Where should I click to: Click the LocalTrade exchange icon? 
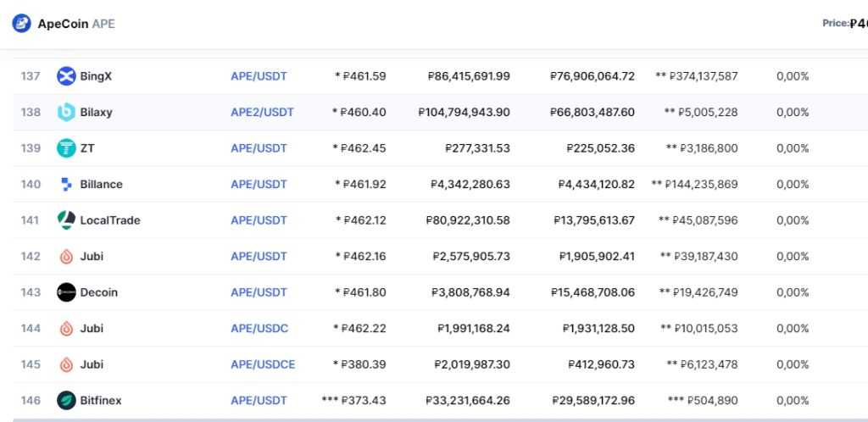point(66,220)
